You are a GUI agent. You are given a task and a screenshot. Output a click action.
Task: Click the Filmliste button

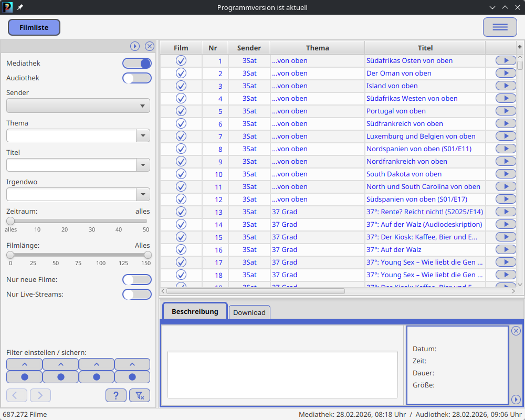coord(34,27)
